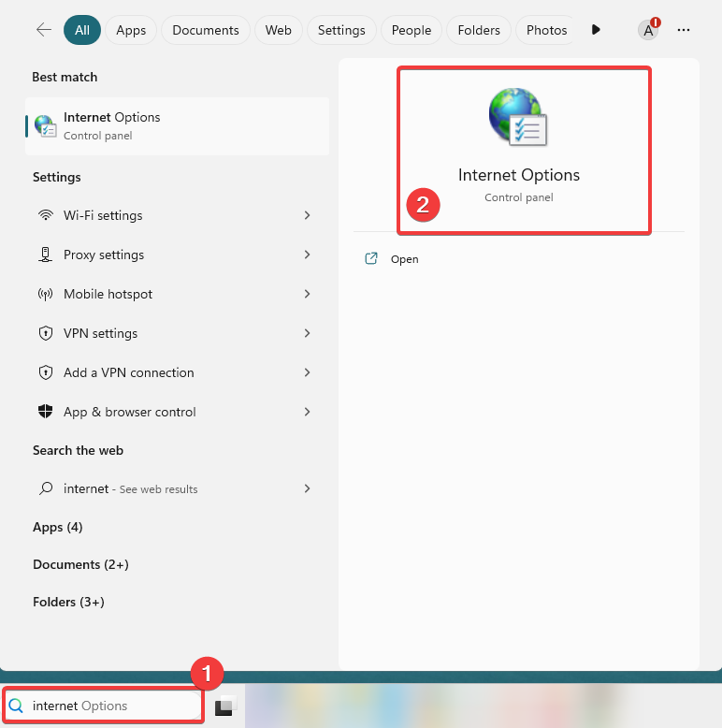Open VPN settings result
722x728 pixels.
[178, 333]
